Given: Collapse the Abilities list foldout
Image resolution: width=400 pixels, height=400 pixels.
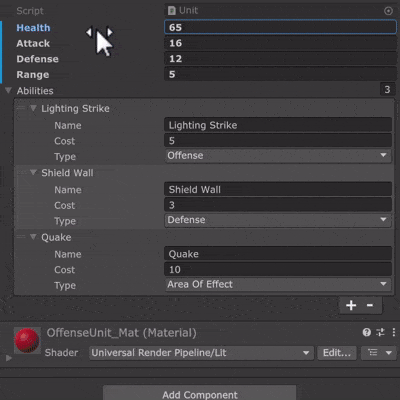Looking at the screenshot, I should 8,90.
